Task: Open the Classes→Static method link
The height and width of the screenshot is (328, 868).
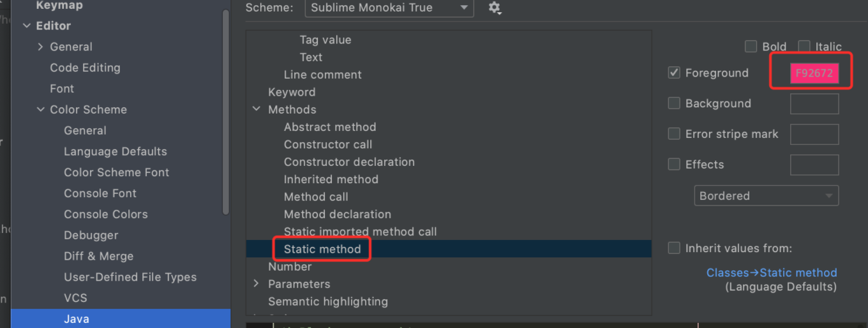Action: [772, 272]
